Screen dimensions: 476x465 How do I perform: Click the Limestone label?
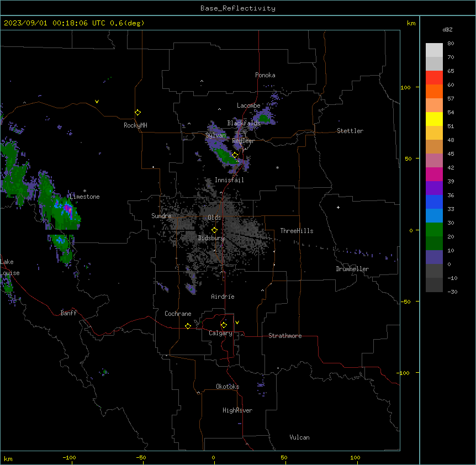tap(84, 197)
